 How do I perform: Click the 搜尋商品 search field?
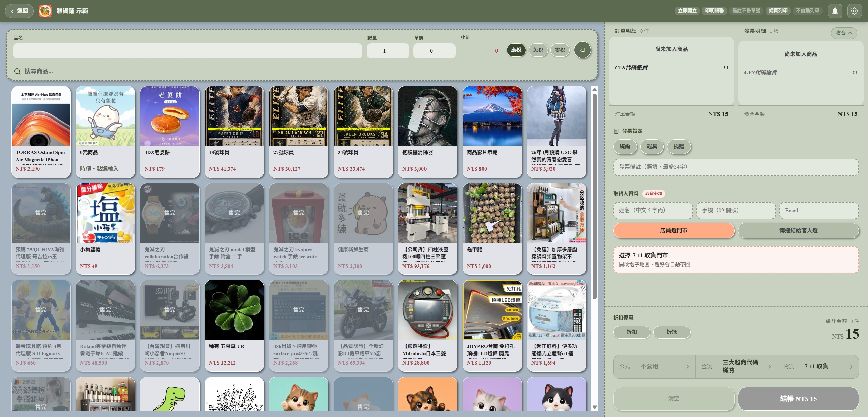302,71
